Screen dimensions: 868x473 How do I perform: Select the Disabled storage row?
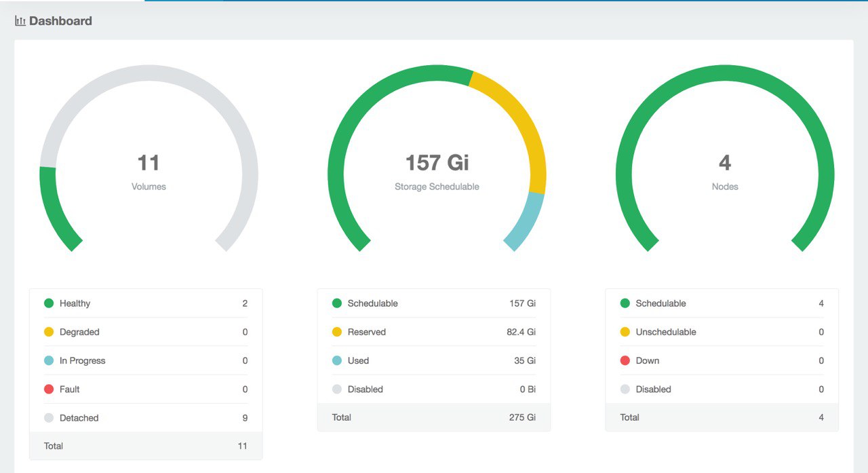[x=434, y=389]
